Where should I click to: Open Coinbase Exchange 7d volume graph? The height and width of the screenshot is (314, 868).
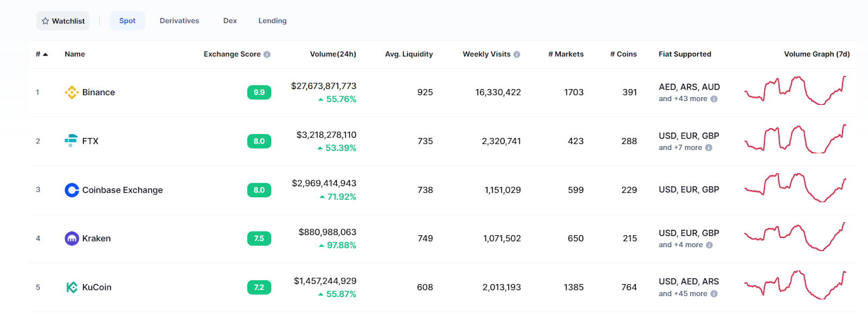(795, 187)
